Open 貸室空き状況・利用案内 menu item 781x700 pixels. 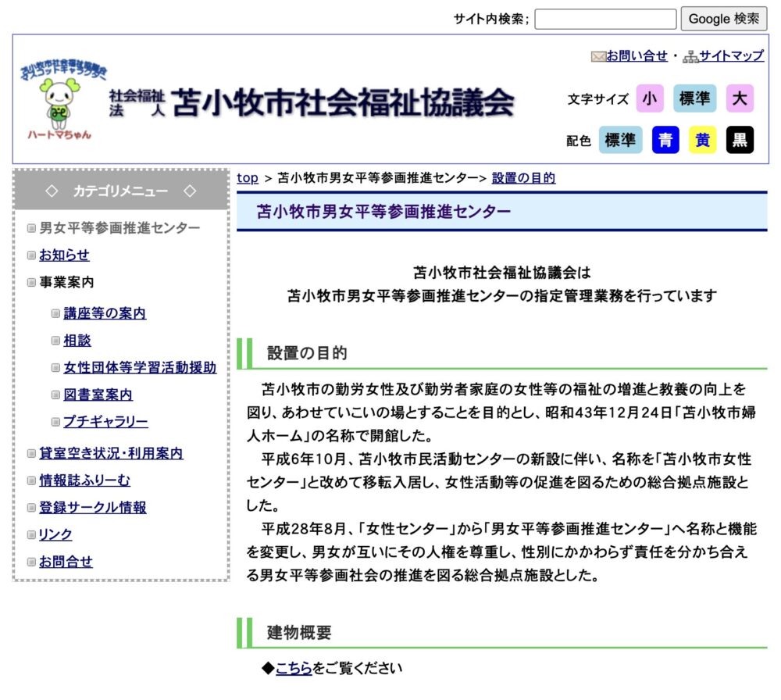[x=111, y=453]
